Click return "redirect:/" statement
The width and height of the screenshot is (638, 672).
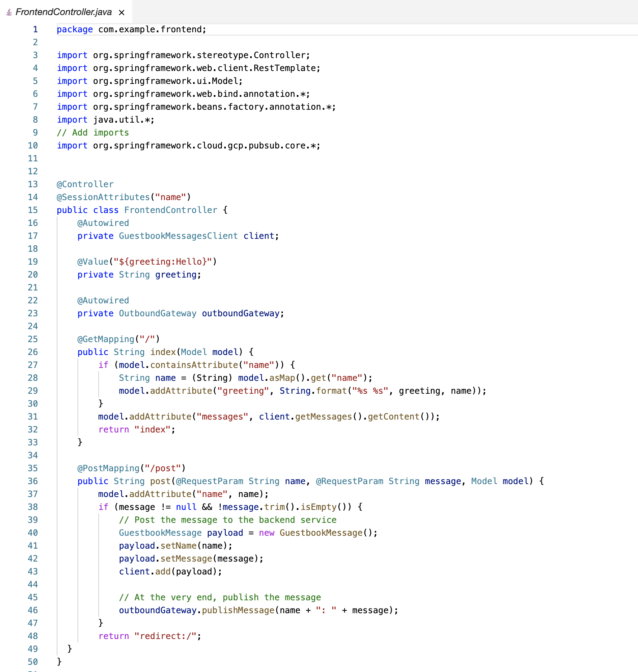tap(150, 636)
